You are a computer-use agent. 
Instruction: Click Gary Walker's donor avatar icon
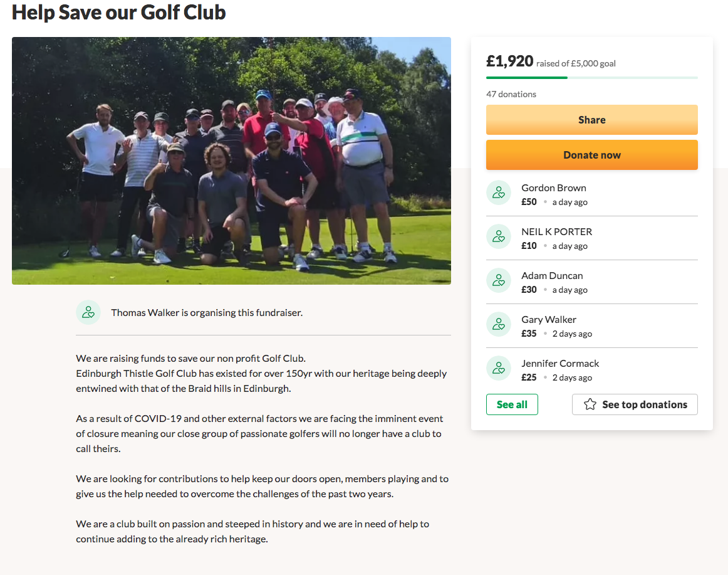(x=498, y=324)
